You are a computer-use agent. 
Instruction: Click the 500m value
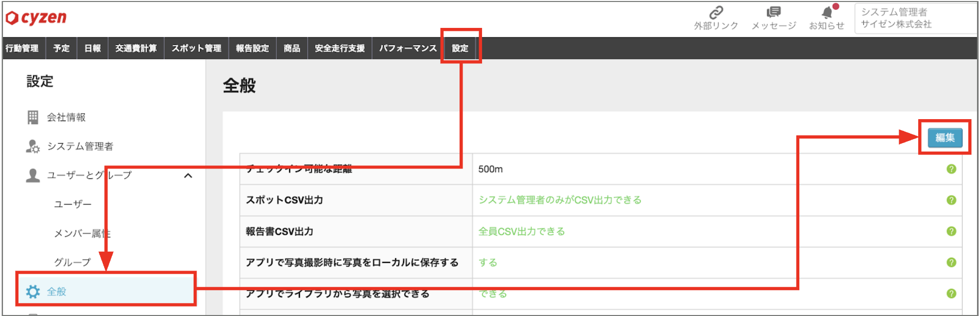point(490,169)
